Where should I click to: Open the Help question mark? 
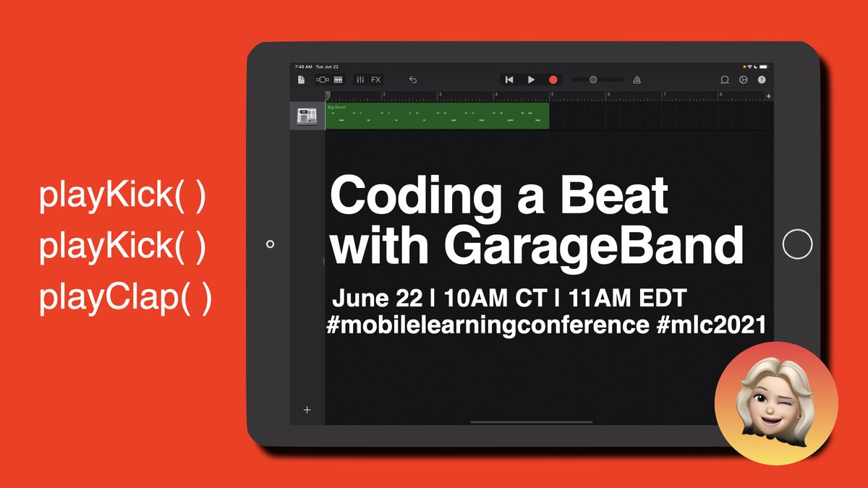(762, 80)
